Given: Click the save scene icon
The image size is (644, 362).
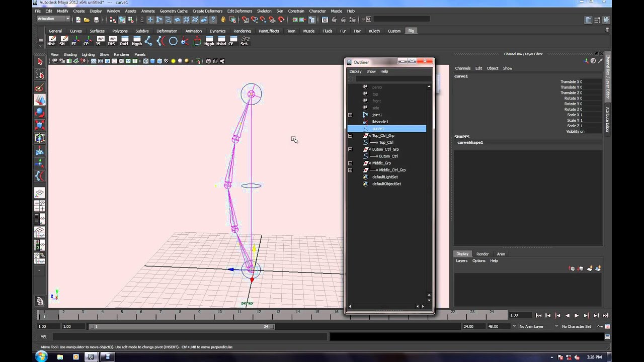Looking at the screenshot, I should 96,20.
